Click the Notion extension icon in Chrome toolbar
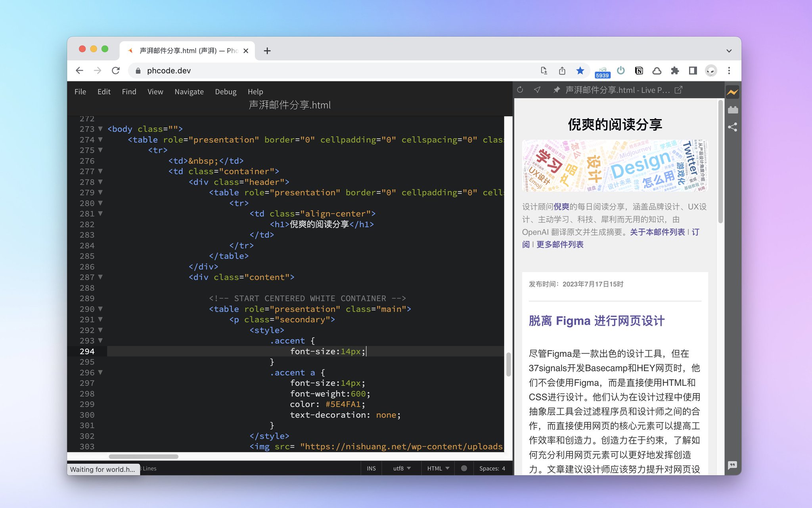The image size is (812, 508). [639, 70]
